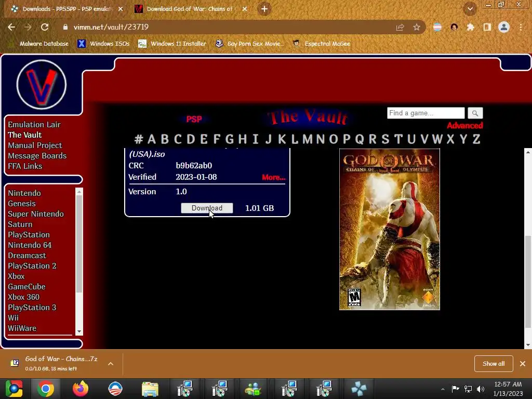Jump to letter G in the vault index

(x=229, y=139)
